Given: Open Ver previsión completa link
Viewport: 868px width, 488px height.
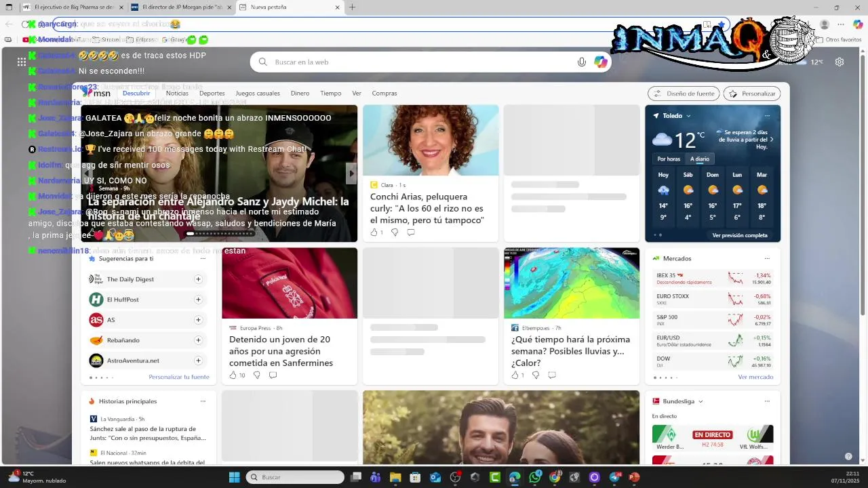Looking at the screenshot, I should 740,235.
